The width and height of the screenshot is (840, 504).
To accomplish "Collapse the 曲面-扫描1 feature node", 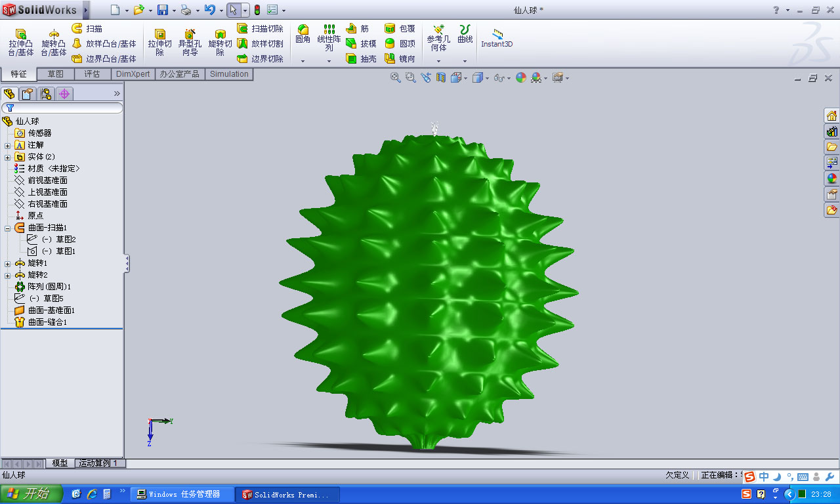I will [7, 228].
